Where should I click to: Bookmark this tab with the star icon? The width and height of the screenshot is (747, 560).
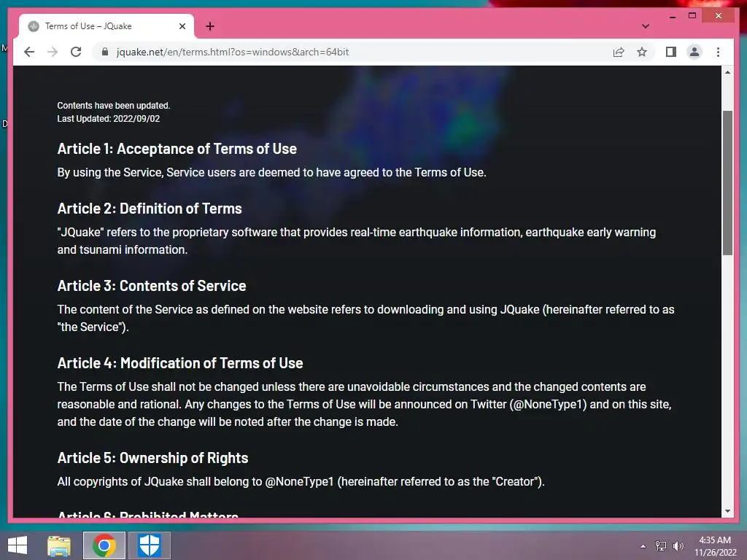(x=642, y=52)
